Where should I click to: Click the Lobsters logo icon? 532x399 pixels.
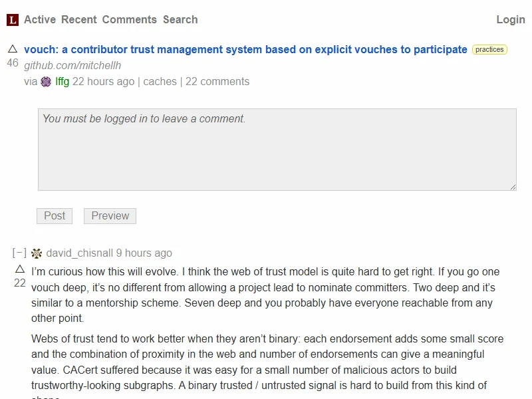(x=13, y=20)
